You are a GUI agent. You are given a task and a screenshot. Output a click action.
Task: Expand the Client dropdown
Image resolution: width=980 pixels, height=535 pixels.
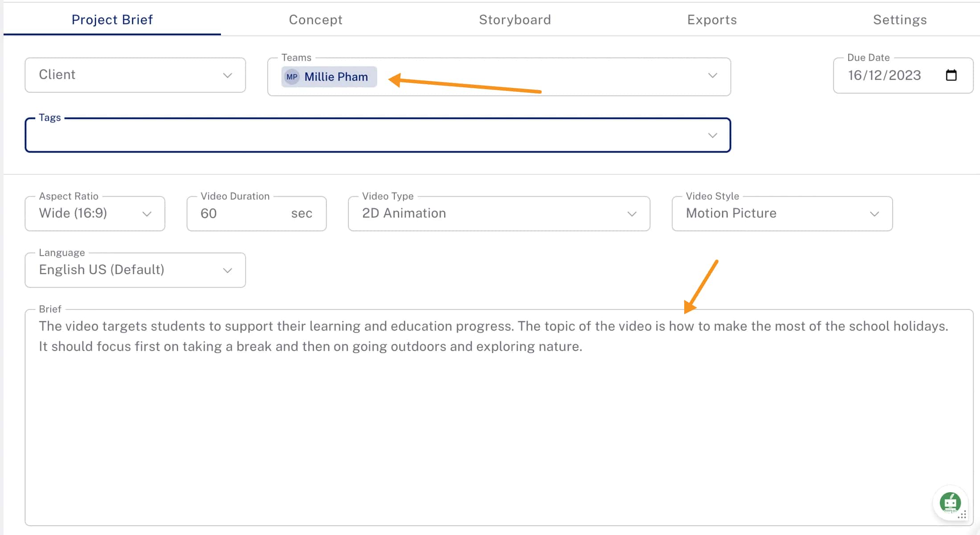tap(228, 75)
